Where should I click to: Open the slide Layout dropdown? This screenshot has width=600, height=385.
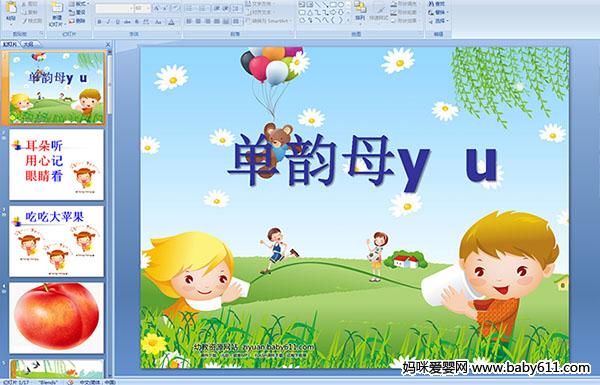pyautogui.click(x=79, y=4)
